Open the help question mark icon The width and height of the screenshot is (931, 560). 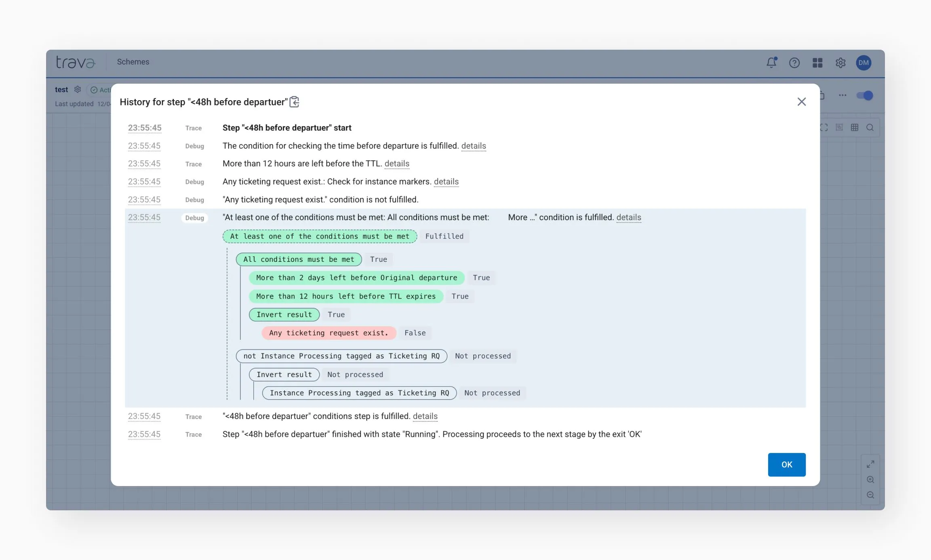(x=794, y=63)
